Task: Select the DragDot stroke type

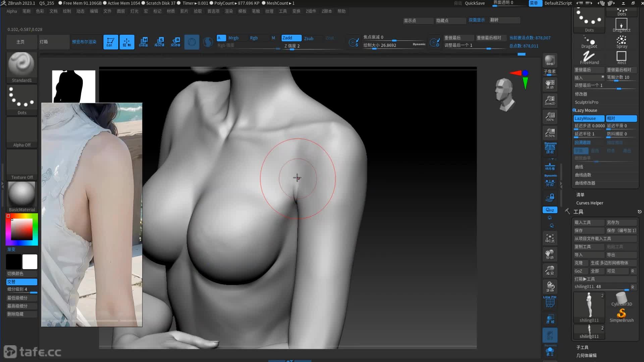Action: [x=589, y=42]
